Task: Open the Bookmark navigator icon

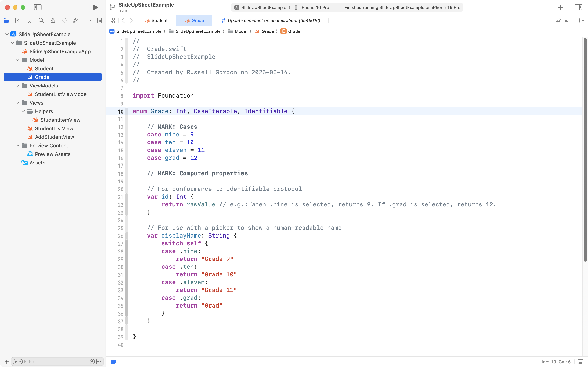Action: pyautogui.click(x=29, y=21)
